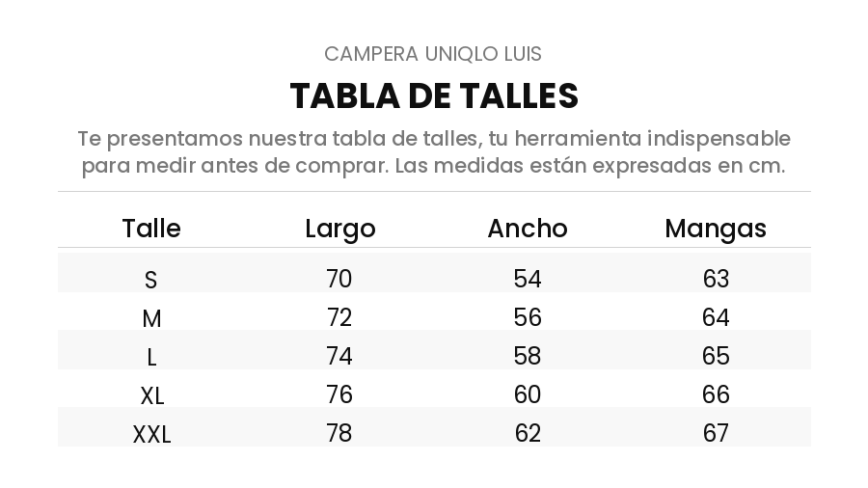Click the TABLA DE TALLES heading

434,95
